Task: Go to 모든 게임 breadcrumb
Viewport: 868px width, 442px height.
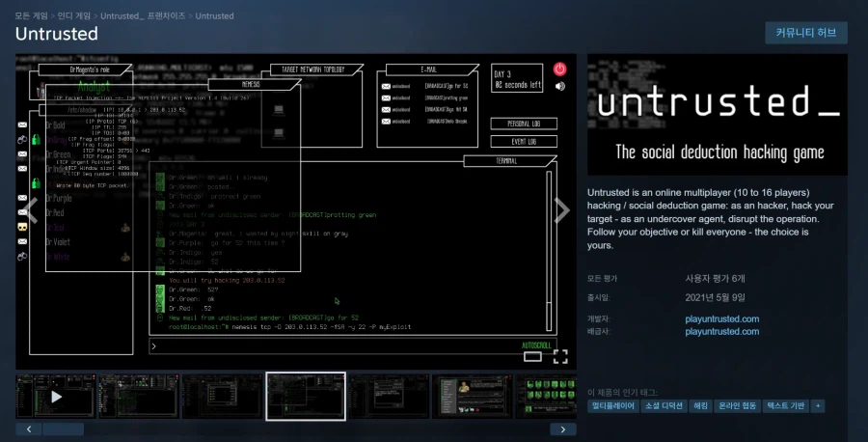Action: click(x=32, y=15)
